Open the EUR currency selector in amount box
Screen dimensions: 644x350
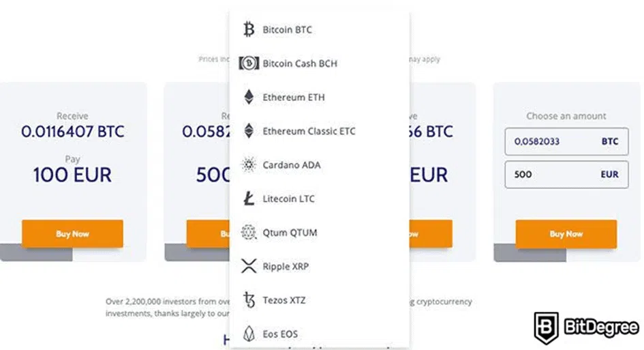[609, 175]
